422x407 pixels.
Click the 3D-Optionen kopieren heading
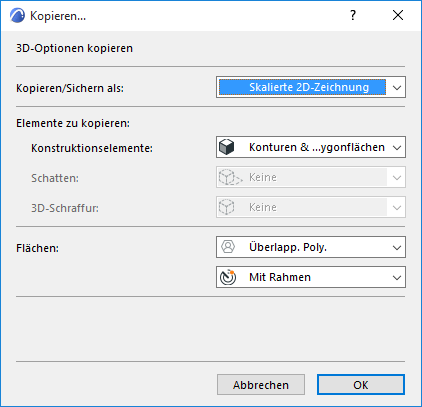(74, 48)
